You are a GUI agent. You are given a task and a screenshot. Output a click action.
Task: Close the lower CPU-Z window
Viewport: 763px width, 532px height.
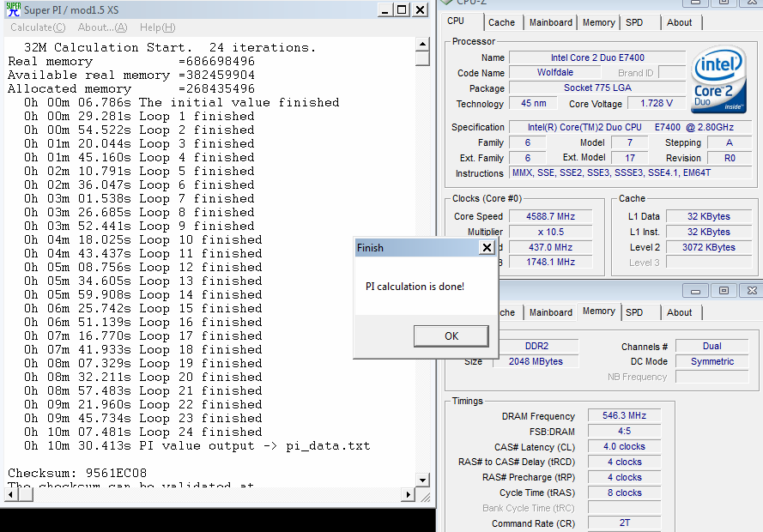752,291
